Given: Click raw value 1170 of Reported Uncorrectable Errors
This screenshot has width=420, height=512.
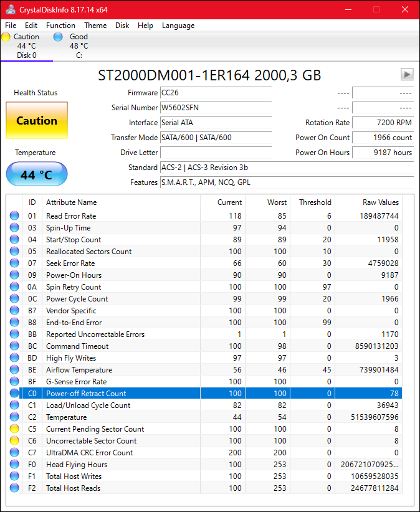Looking at the screenshot, I should coord(389,334).
